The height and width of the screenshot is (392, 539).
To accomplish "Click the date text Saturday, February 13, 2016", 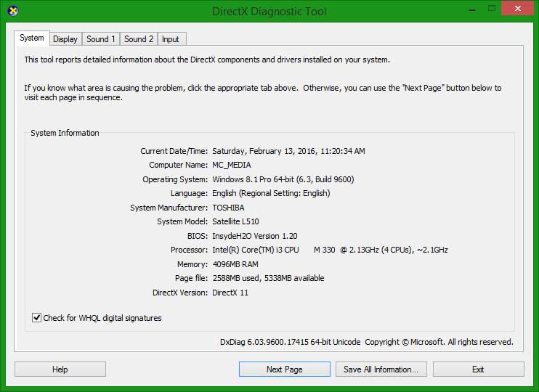I will pos(264,151).
